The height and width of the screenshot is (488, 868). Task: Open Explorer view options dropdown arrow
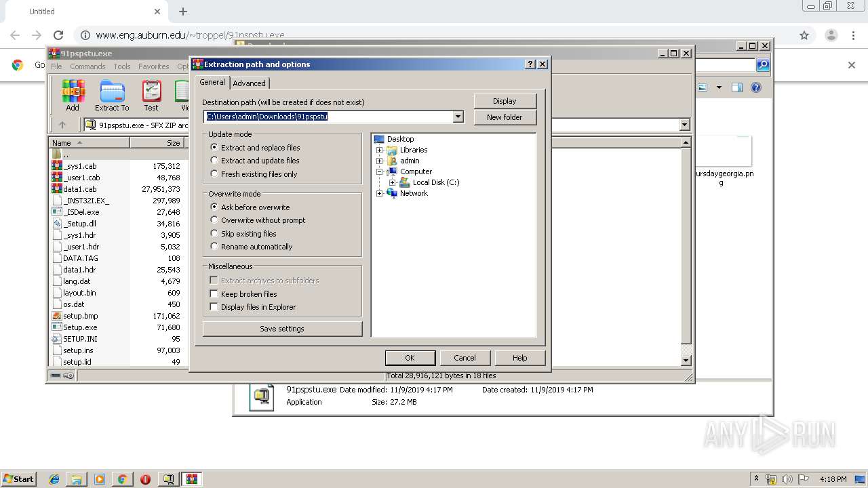pyautogui.click(x=719, y=87)
